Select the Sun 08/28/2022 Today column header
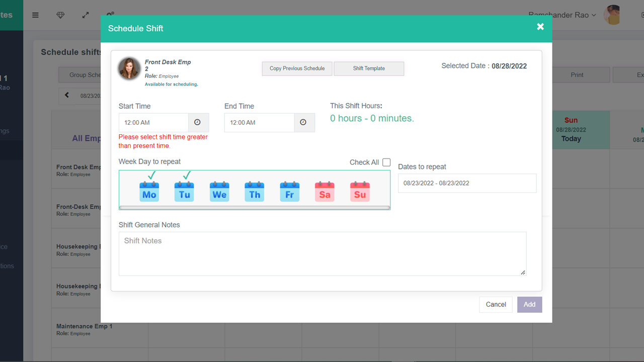644x362 pixels. (x=571, y=130)
